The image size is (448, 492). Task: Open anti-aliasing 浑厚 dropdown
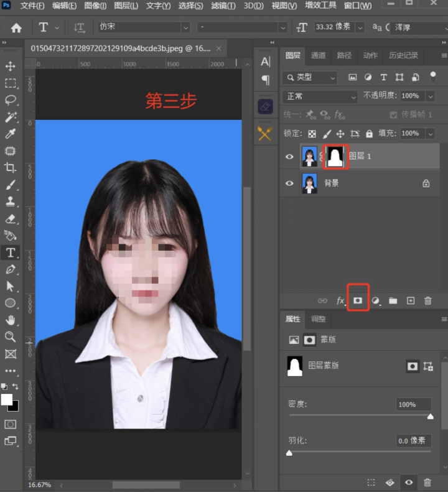coord(419,28)
